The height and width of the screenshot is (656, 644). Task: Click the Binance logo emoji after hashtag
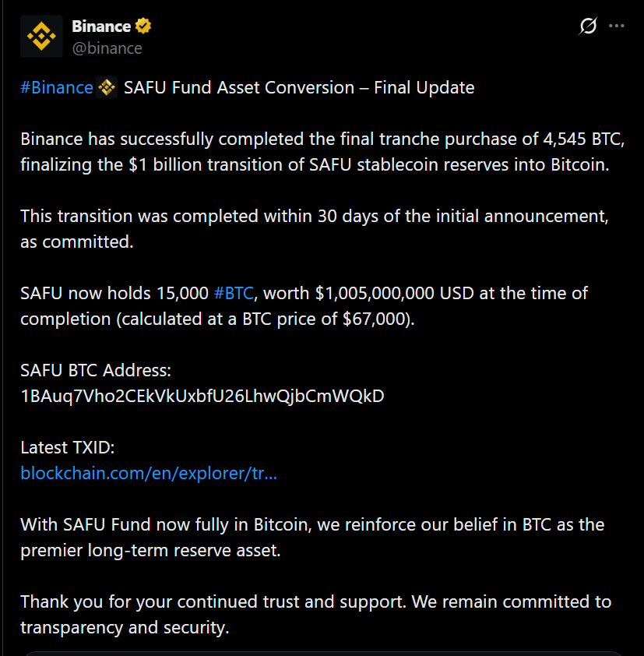pyautogui.click(x=107, y=87)
